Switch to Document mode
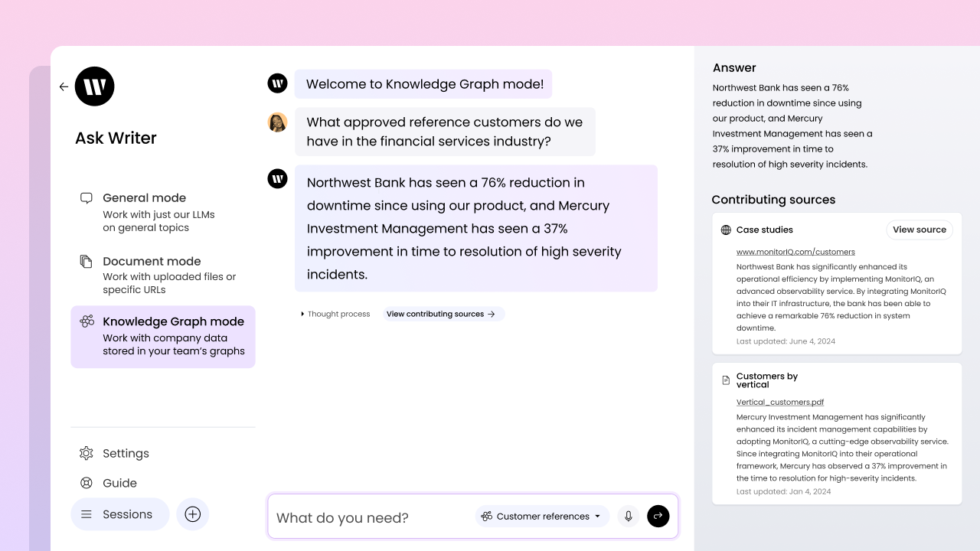This screenshot has height=551, width=980. click(152, 275)
